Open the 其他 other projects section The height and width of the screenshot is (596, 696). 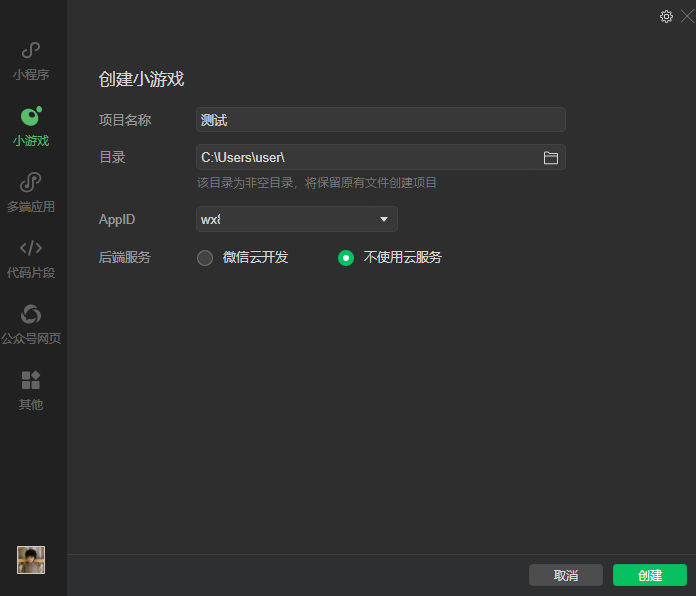click(x=31, y=391)
